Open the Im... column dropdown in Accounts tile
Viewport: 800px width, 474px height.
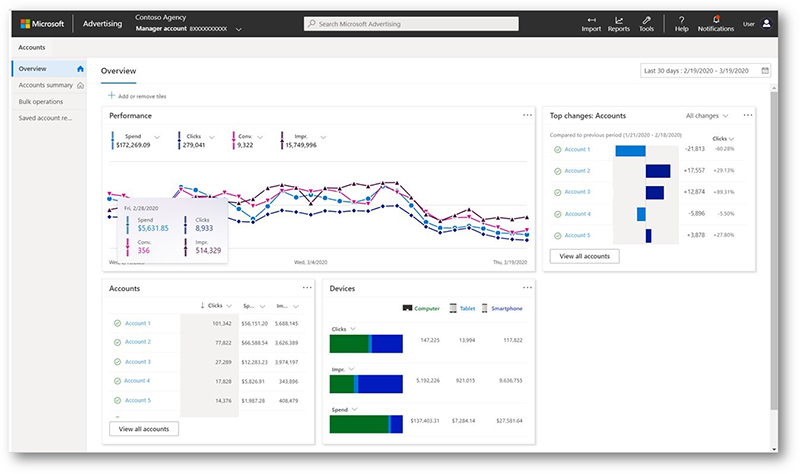[296, 306]
